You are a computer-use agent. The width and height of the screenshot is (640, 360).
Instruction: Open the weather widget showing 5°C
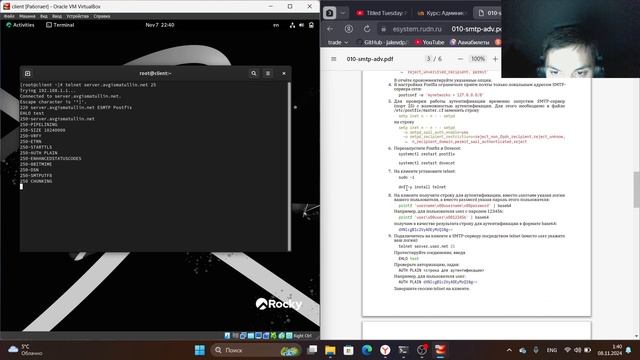25,350
